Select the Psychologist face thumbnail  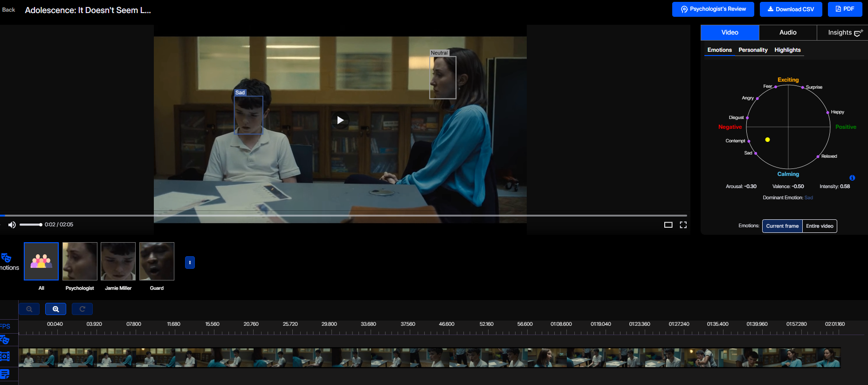(80, 261)
